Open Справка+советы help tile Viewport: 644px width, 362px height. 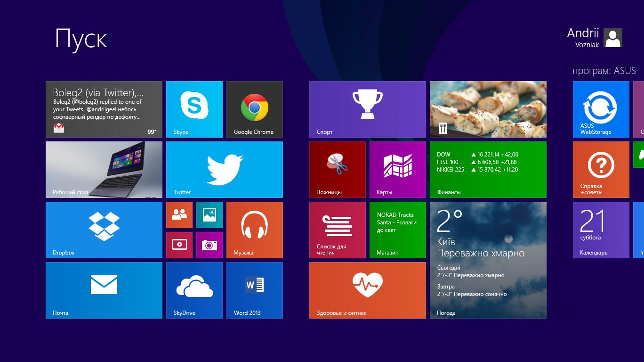[601, 170]
